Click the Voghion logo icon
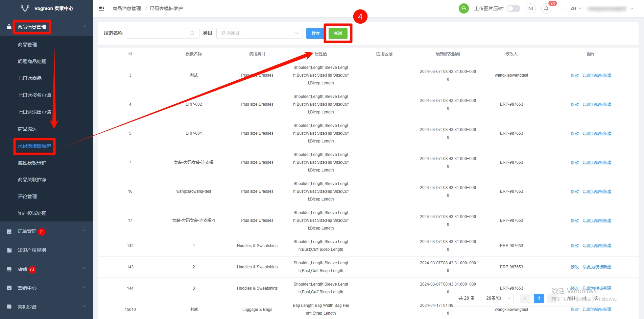The image size is (644, 319). pos(25,8)
